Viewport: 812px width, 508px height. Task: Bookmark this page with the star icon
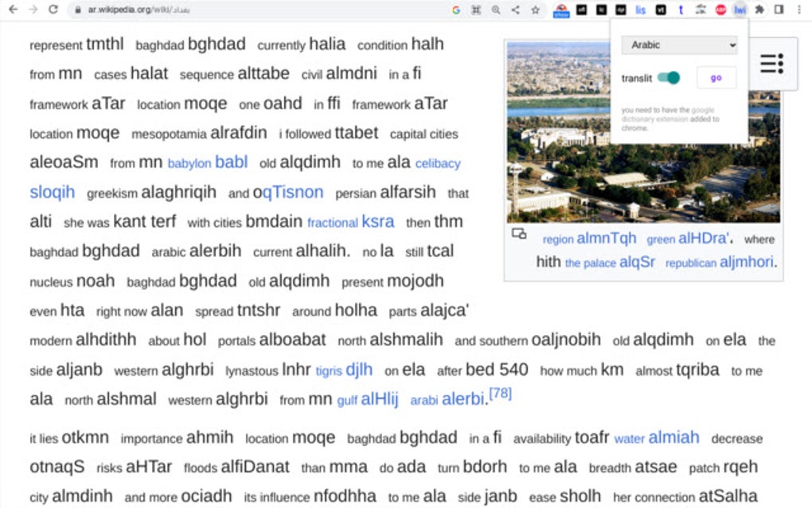536,10
